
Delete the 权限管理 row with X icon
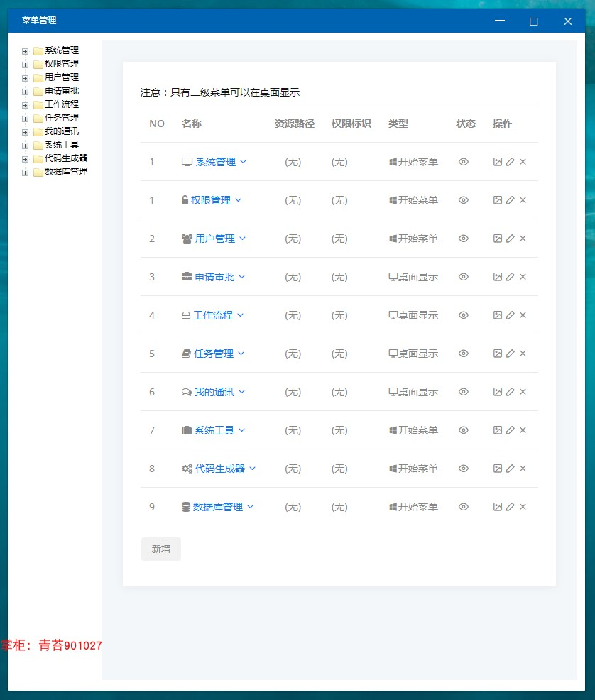pyautogui.click(x=523, y=200)
